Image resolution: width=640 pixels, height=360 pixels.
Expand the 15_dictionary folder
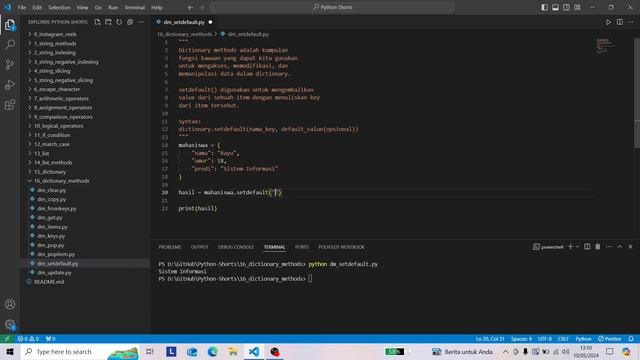(x=85, y=172)
